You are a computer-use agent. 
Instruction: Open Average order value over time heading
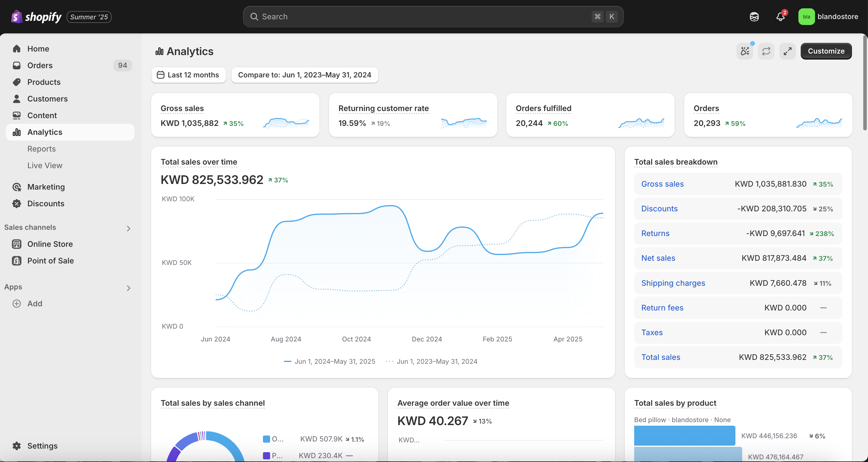[x=453, y=403]
